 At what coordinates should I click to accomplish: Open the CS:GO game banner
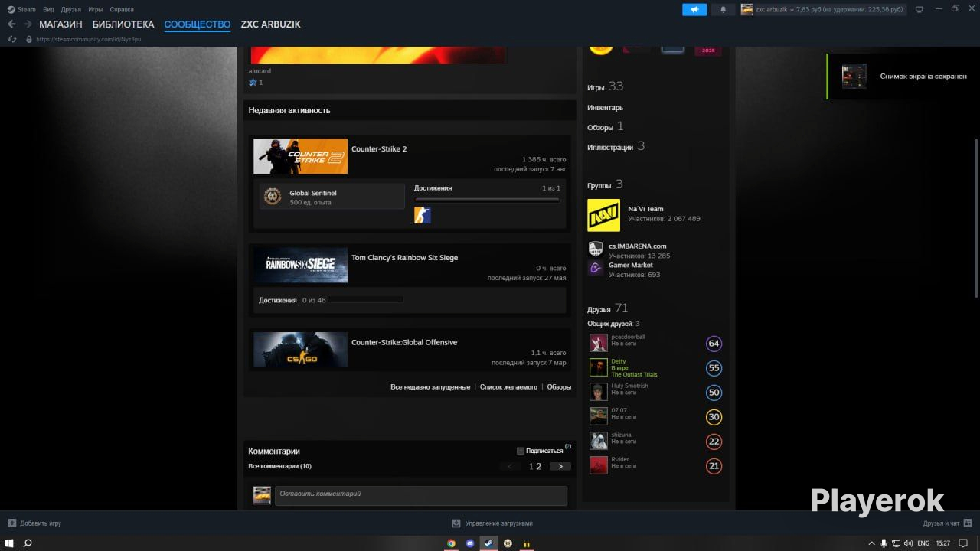click(x=300, y=350)
